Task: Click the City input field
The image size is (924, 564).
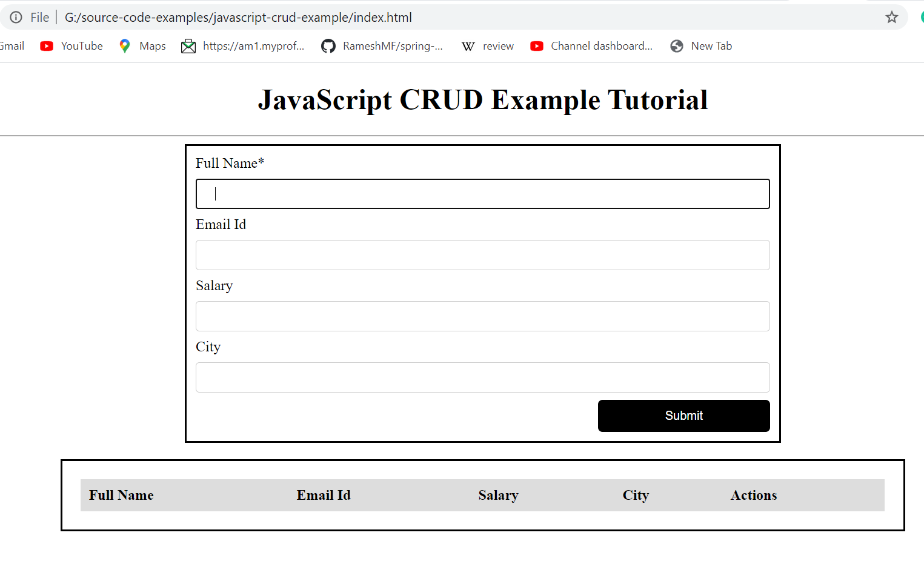Action: [x=482, y=377]
